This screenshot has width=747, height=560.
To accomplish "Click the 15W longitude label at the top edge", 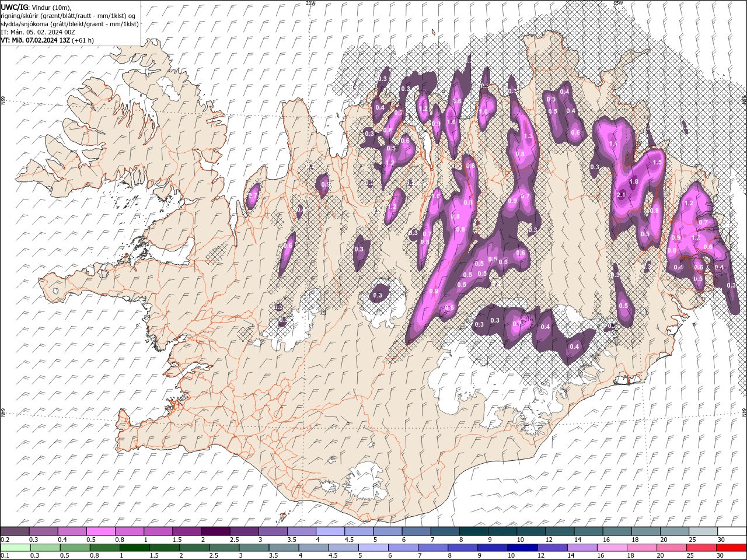I will (617, 3).
